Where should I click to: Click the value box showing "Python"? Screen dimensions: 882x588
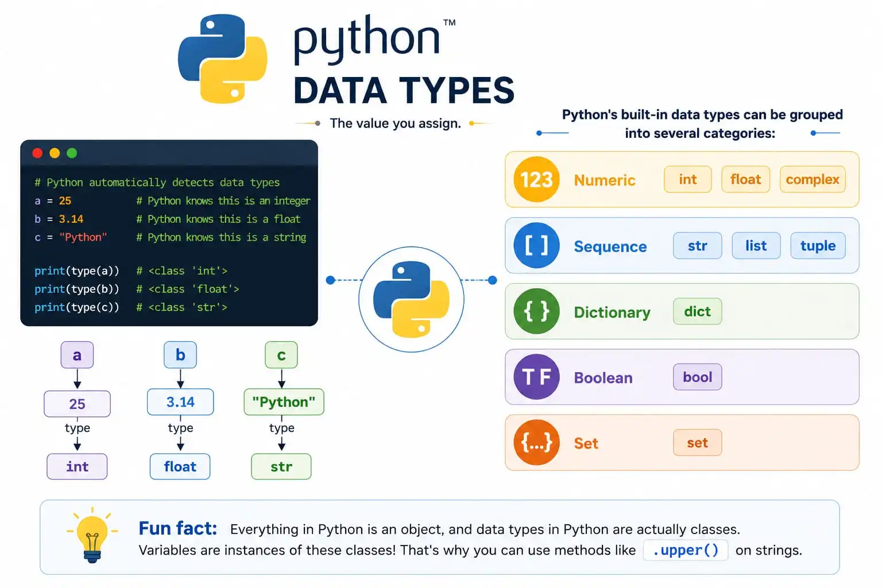(284, 402)
